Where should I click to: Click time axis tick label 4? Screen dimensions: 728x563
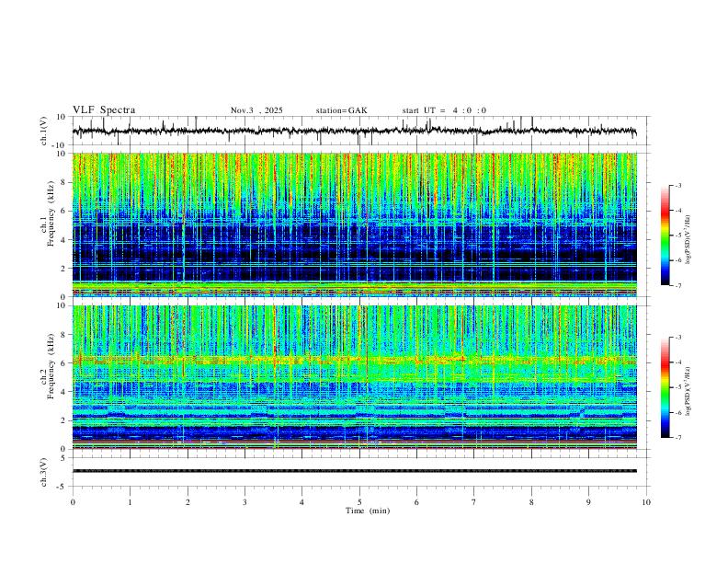(x=302, y=502)
